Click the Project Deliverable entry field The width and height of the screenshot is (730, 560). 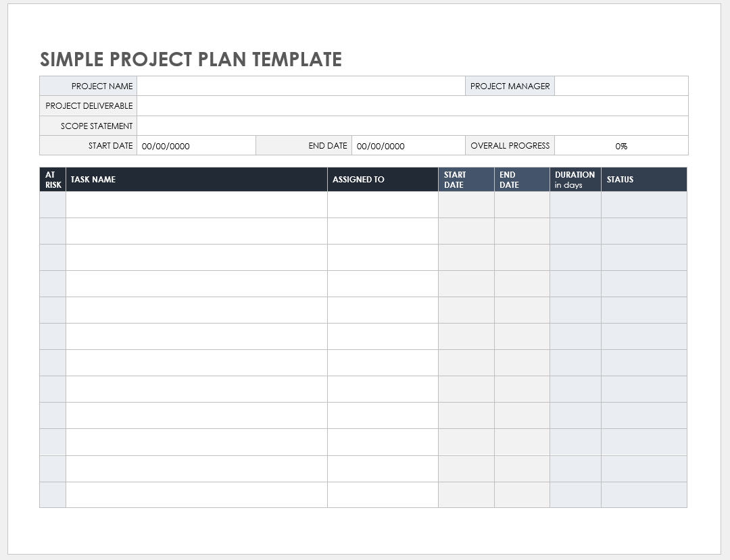(x=412, y=106)
